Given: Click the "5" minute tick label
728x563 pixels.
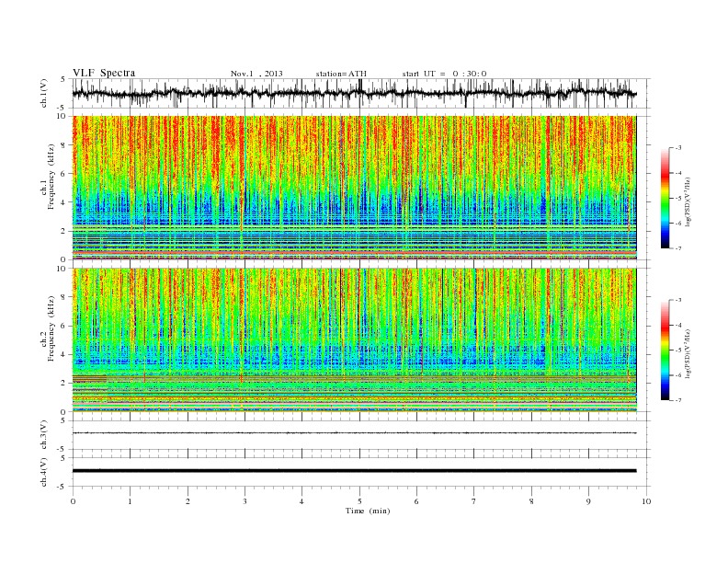Looking at the screenshot, I should 359,501.
